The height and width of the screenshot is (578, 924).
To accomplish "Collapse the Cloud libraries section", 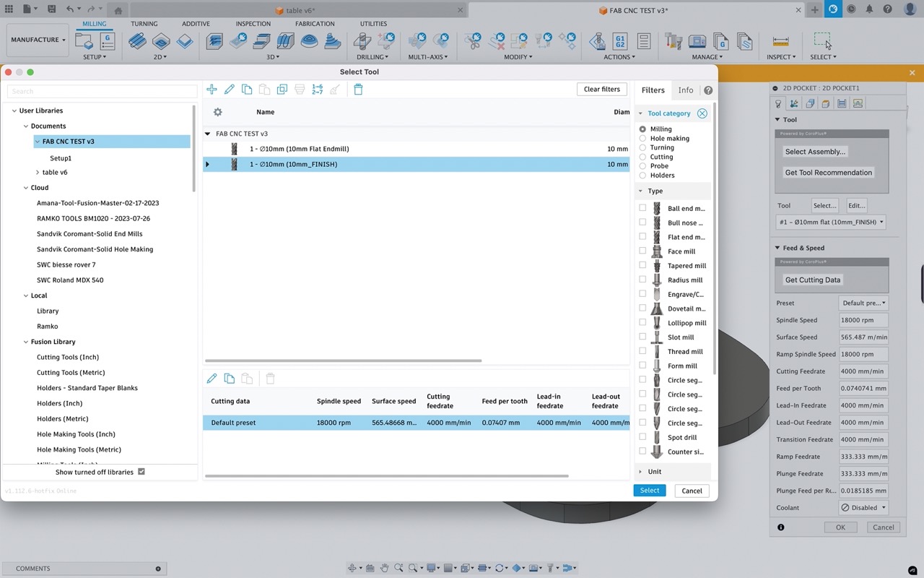I will point(25,188).
